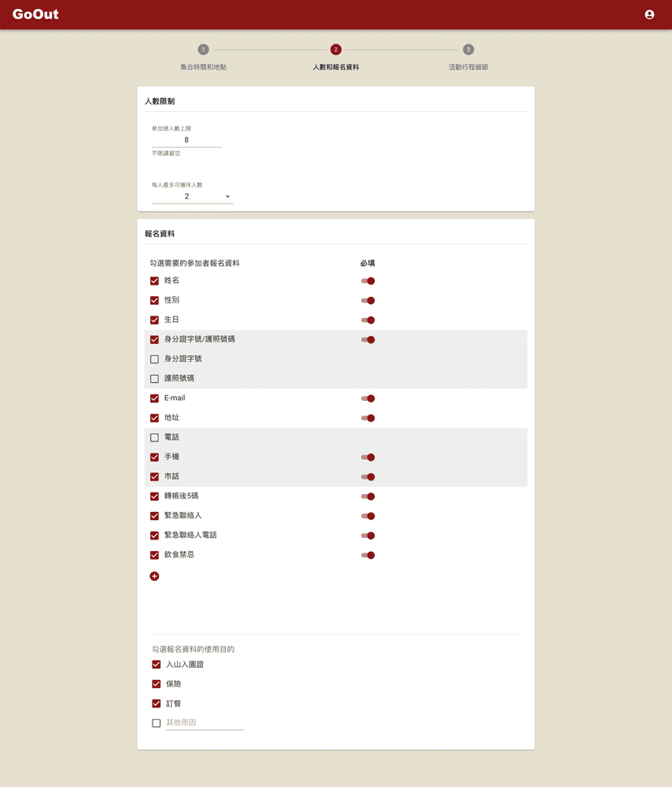Click the GoOut logo
The image size is (672, 787).
click(36, 14)
